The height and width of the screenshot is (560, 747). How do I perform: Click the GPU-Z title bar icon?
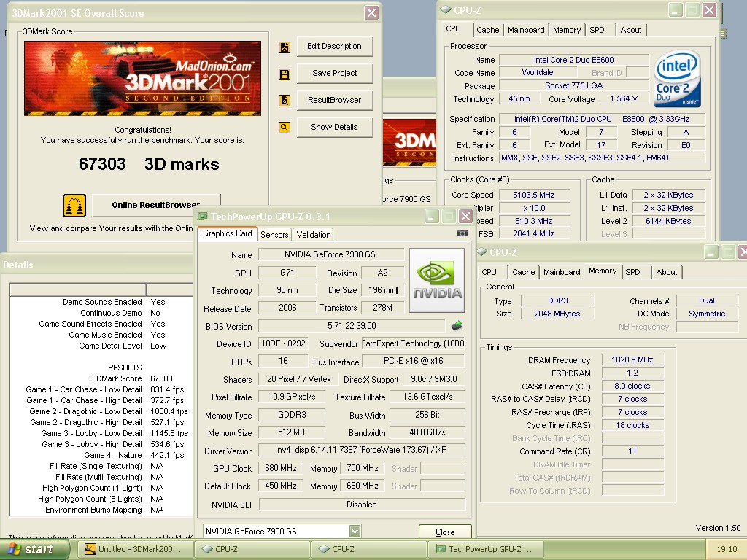[x=203, y=217]
